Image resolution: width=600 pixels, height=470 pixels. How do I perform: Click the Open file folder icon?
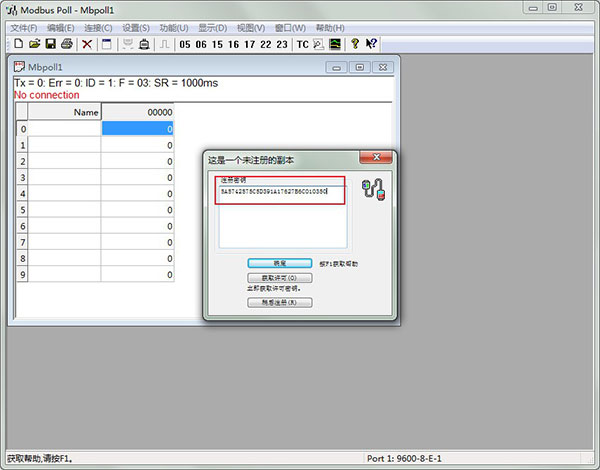[34, 44]
